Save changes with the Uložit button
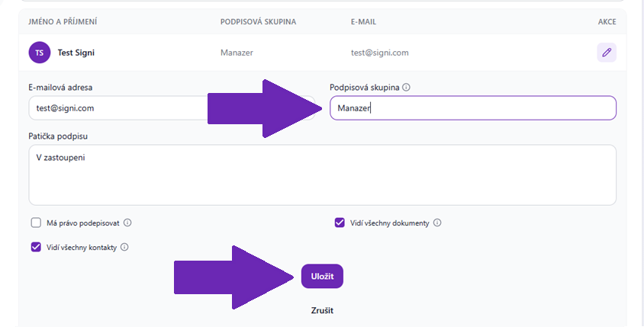The image size is (644, 330). coord(322,276)
